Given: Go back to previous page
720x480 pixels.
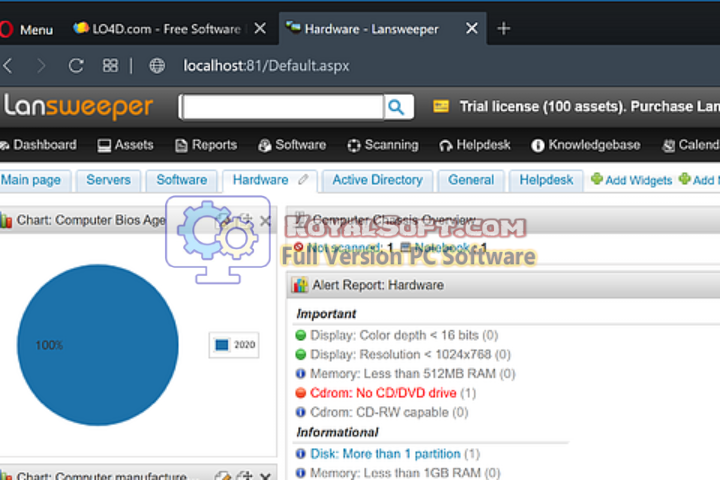Looking at the screenshot, I should tap(8, 66).
